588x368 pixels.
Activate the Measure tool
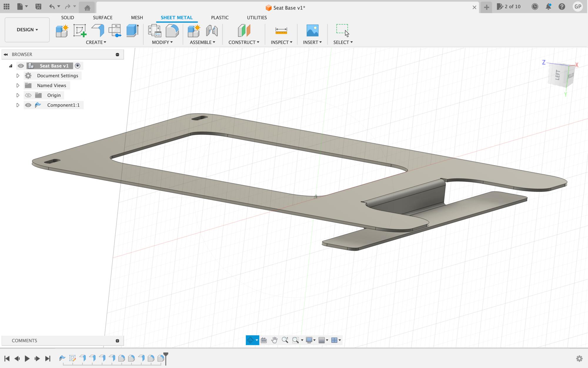[281, 31]
